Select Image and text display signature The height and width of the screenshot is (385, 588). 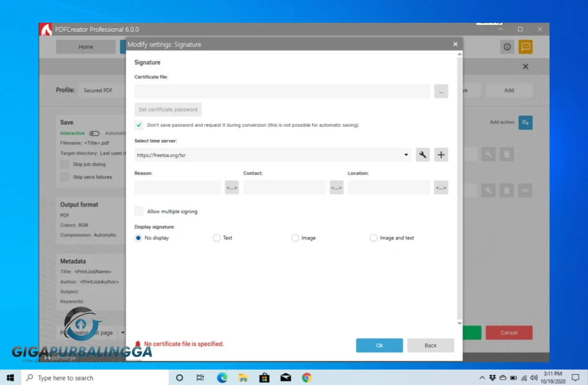(373, 238)
